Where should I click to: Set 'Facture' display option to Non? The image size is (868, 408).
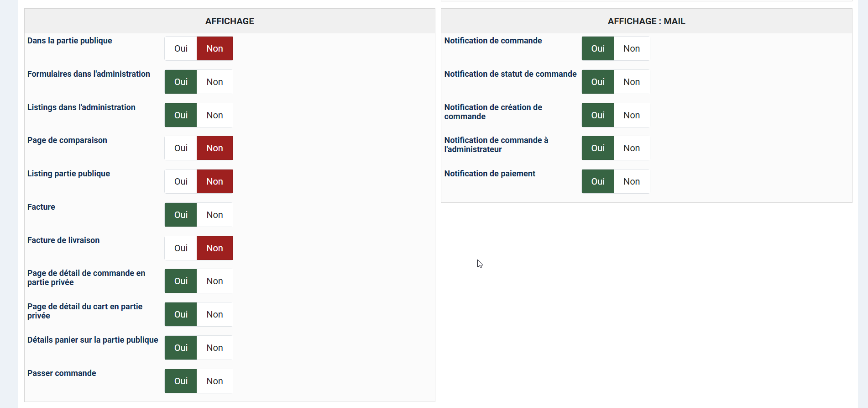click(214, 215)
